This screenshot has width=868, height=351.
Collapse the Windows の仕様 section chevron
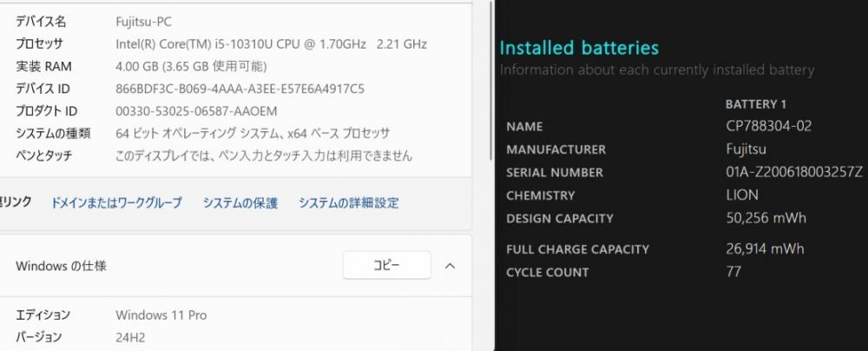click(450, 266)
